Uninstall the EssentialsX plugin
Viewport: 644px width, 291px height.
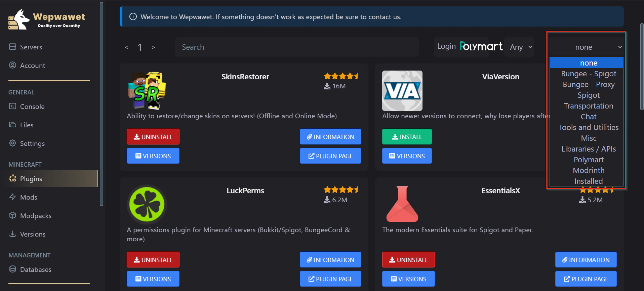tap(408, 260)
